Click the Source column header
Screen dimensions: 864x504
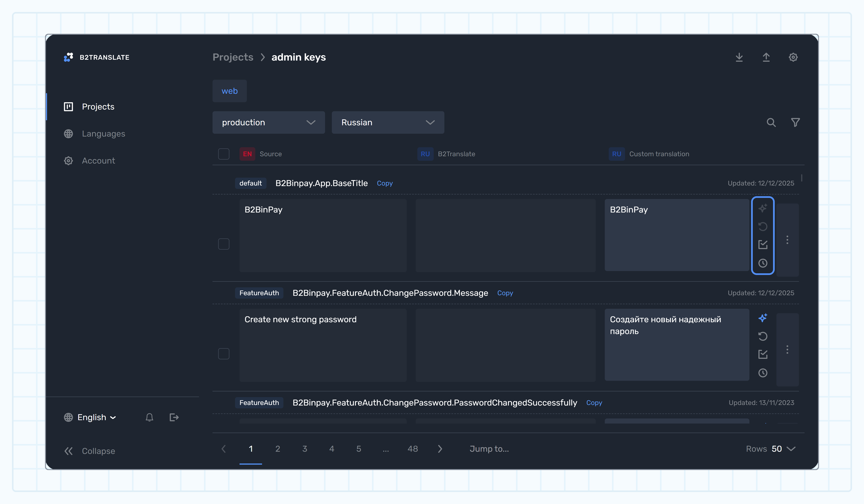(x=271, y=154)
